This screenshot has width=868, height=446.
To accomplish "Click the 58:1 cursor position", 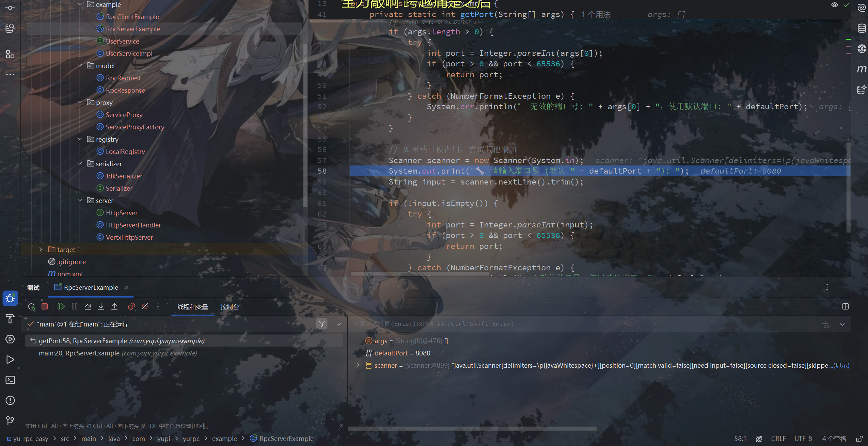I will tap(740, 439).
